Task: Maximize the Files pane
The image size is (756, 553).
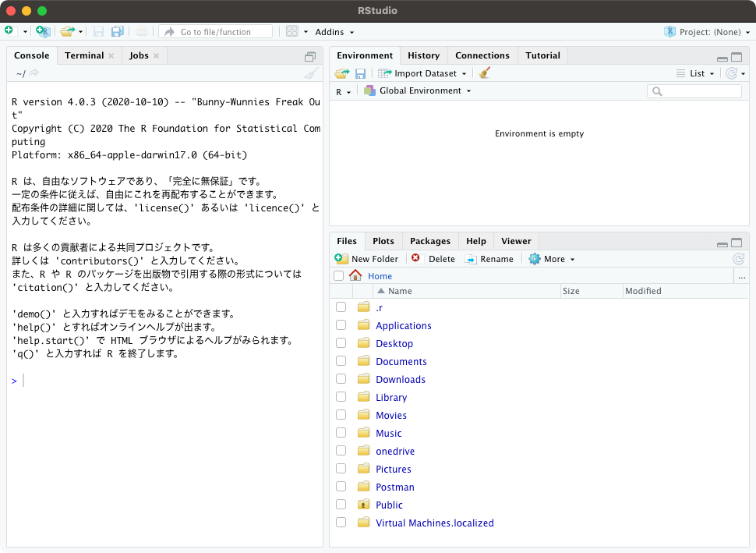Action: pos(737,243)
